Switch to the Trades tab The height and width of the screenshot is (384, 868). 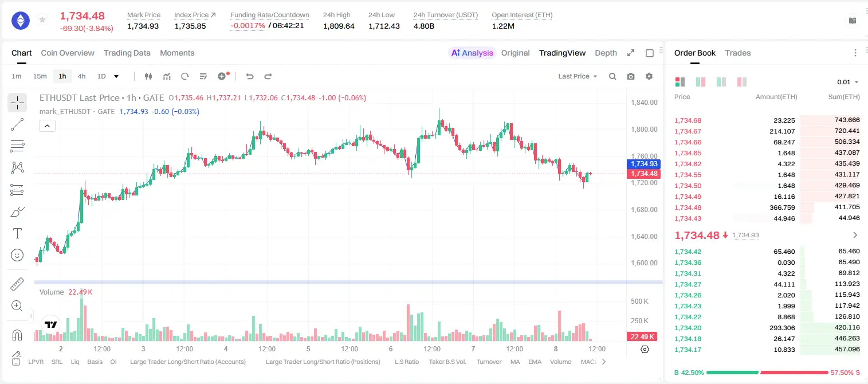[x=737, y=53]
